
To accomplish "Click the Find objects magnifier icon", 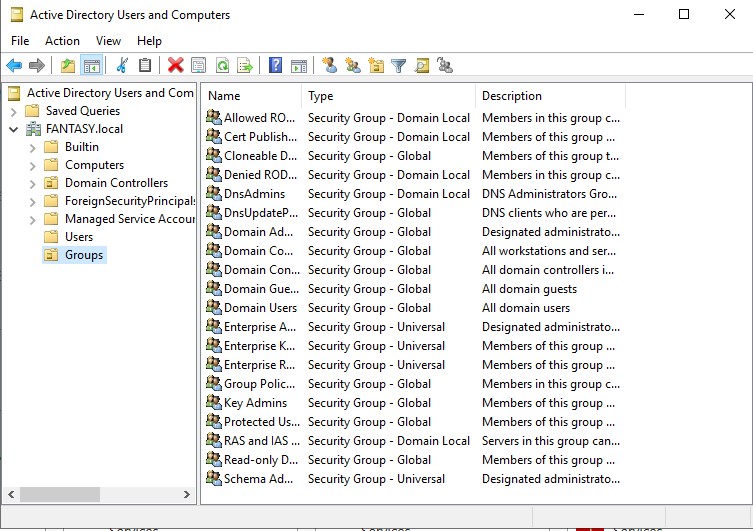I will coord(422,65).
